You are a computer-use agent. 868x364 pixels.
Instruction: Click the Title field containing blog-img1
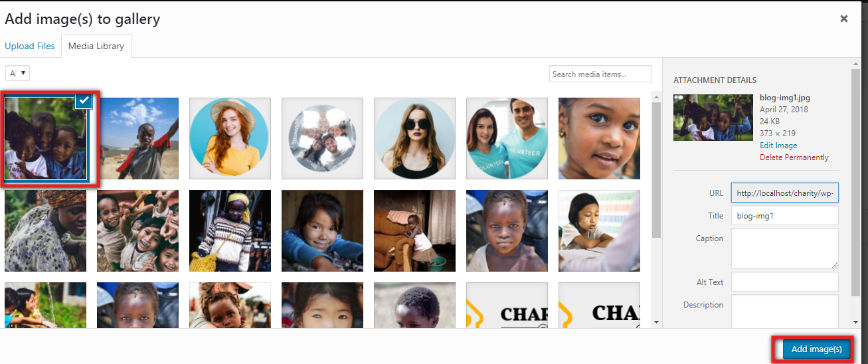(785, 215)
